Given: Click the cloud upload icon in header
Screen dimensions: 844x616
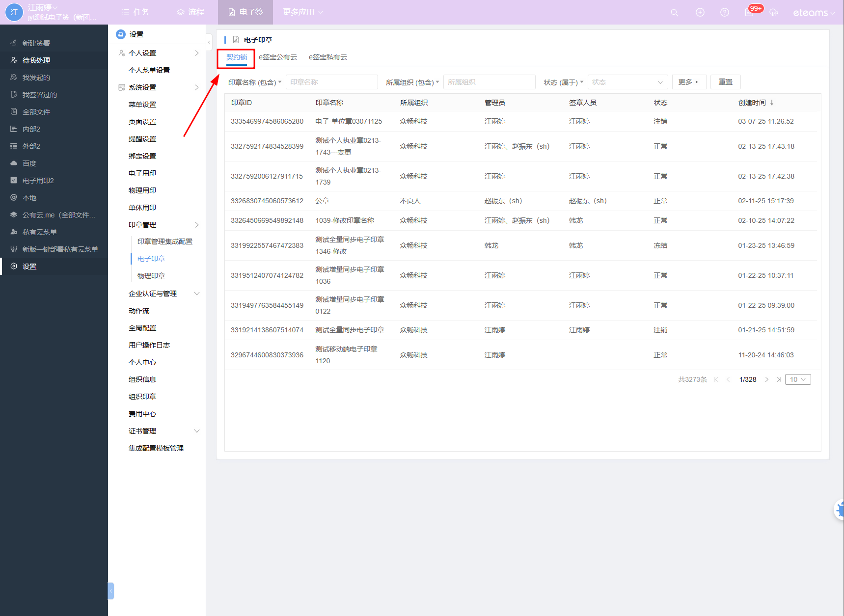Looking at the screenshot, I should point(774,13).
